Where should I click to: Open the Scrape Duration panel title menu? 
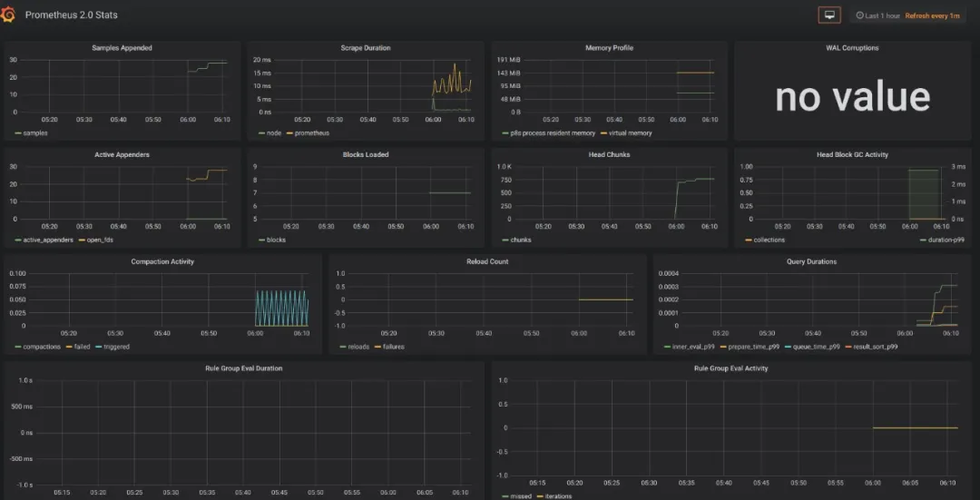[x=365, y=48]
